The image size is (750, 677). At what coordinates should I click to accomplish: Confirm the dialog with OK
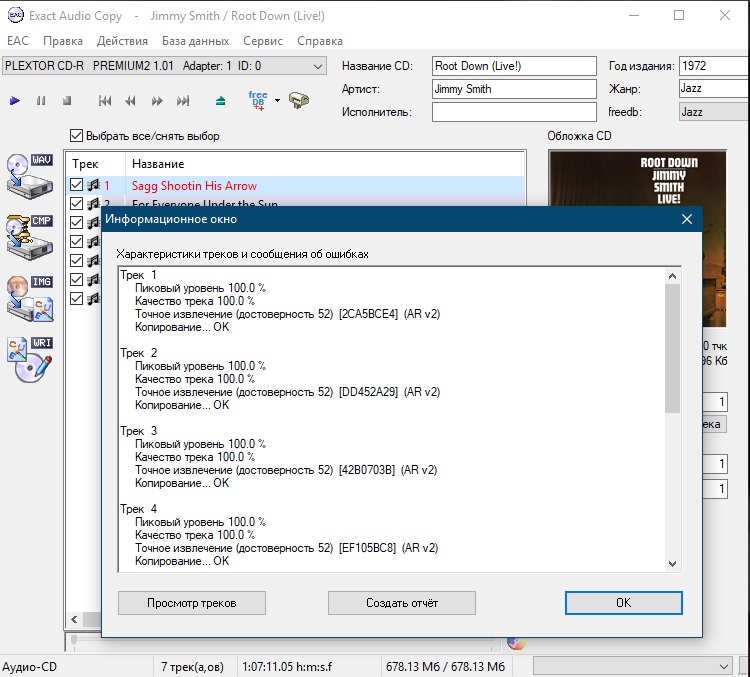click(623, 603)
